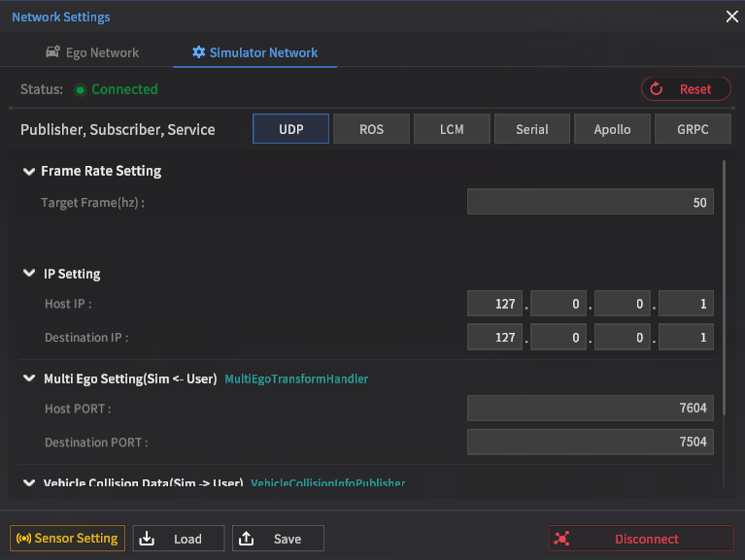Image resolution: width=745 pixels, height=560 pixels.
Task: Select the LCM protocol option
Action: (x=452, y=129)
